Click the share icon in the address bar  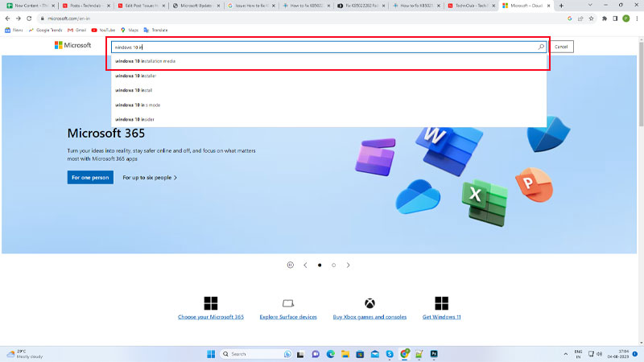(580, 19)
